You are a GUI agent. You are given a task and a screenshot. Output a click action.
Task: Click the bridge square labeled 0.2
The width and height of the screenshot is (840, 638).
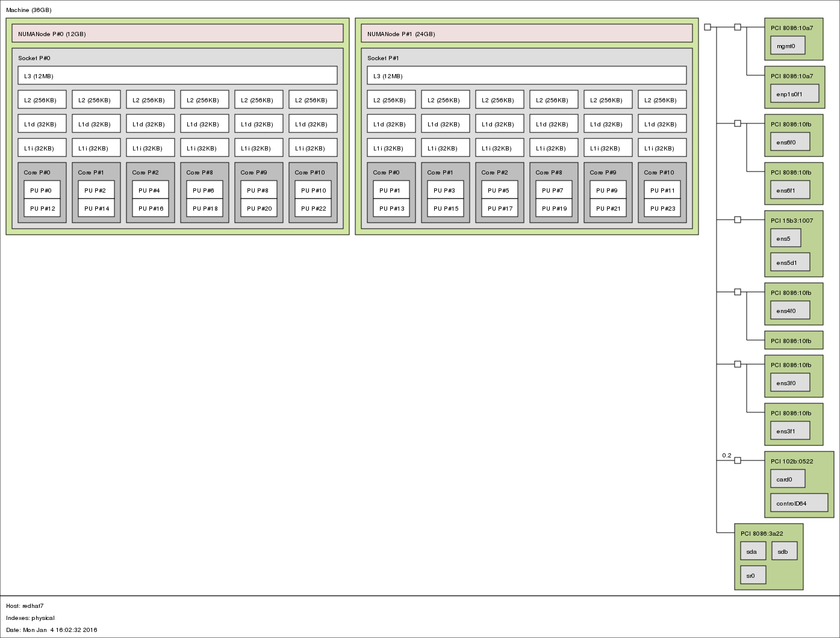pos(738,460)
